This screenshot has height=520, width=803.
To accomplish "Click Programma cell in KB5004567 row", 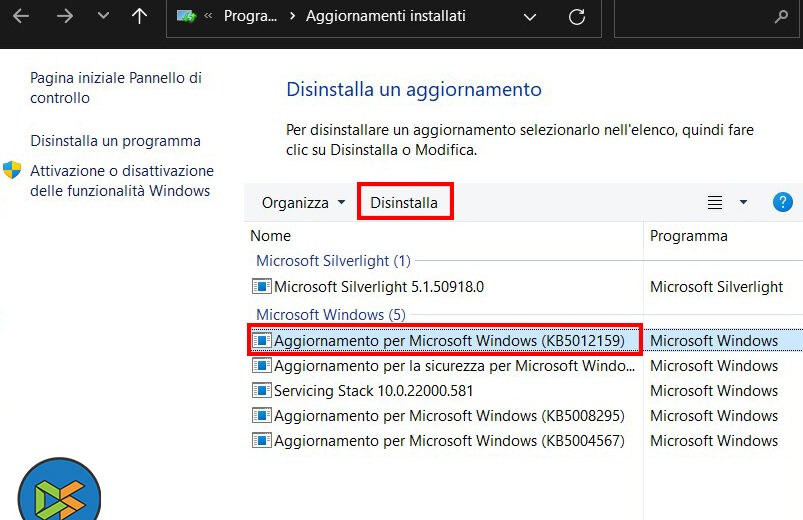I will click(714, 441).
